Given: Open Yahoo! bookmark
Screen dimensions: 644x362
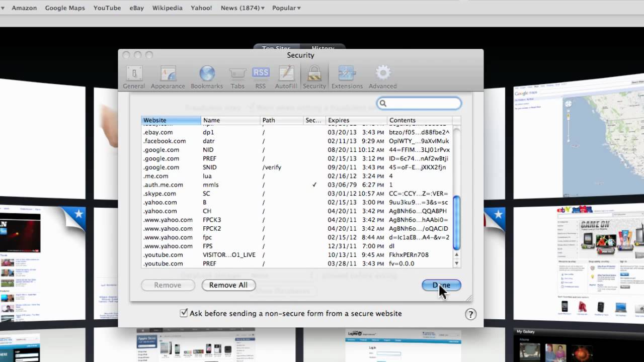Looking at the screenshot, I should coord(202,8).
